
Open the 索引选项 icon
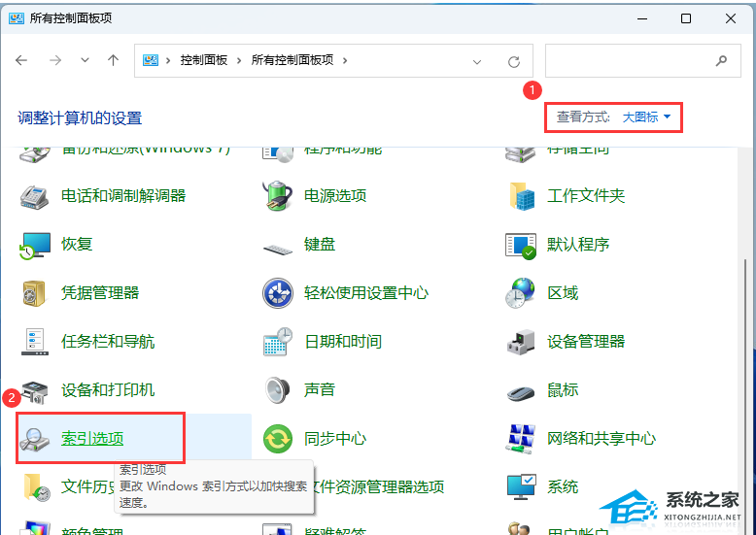click(x=35, y=438)
